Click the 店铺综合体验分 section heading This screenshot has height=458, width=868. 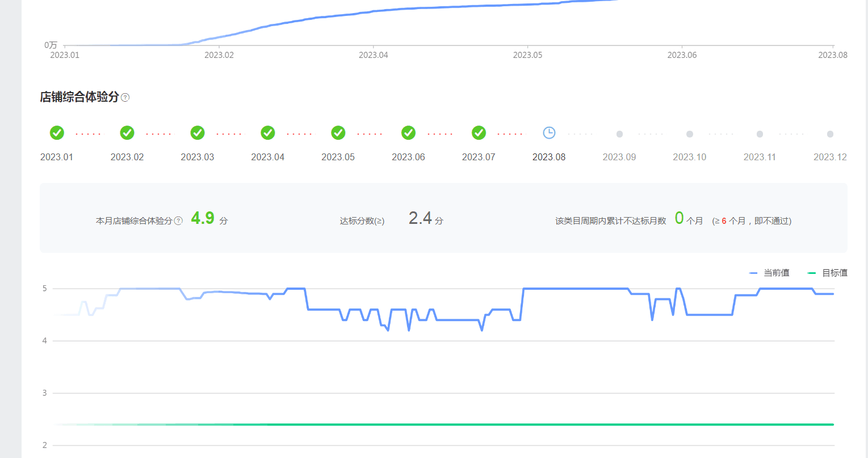79,97
